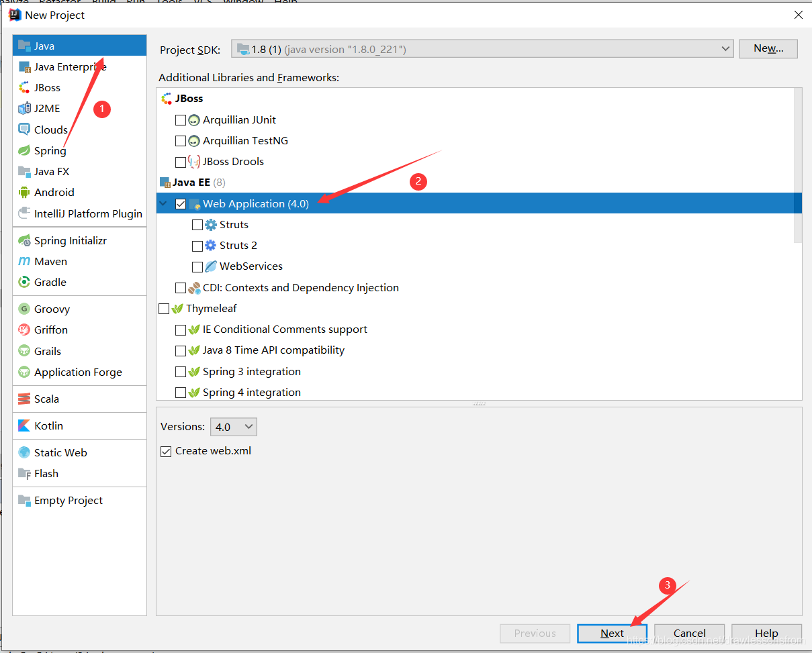Select IntelliJ Platform Plugin icon
The height and width of the screenshot is (653, 812).
tap(24, 213)
